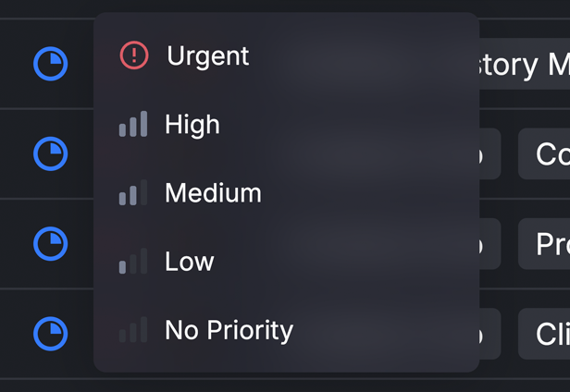The width and height of the screenshot is (570, 392).
Task: Click the single-bar Low priority icon
Action: (133, 262)
